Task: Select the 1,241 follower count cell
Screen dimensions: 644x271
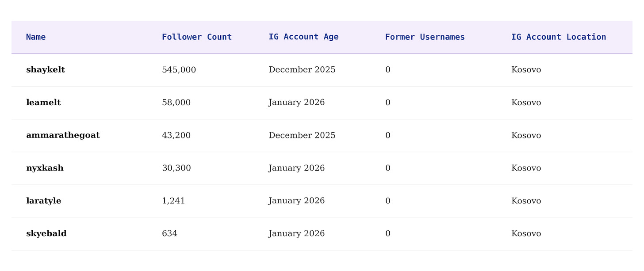Action: click(x=173, y=201)
